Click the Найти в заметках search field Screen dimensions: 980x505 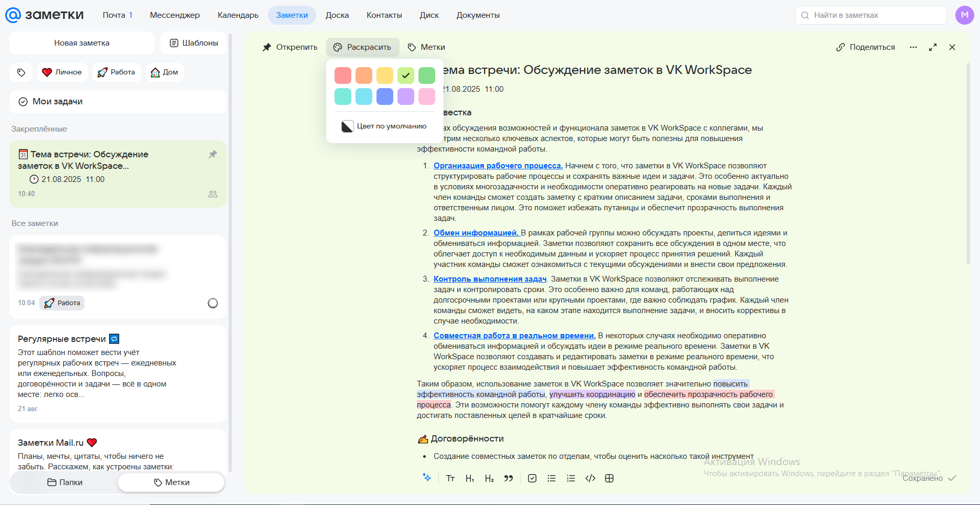click(x=870, y=15)
